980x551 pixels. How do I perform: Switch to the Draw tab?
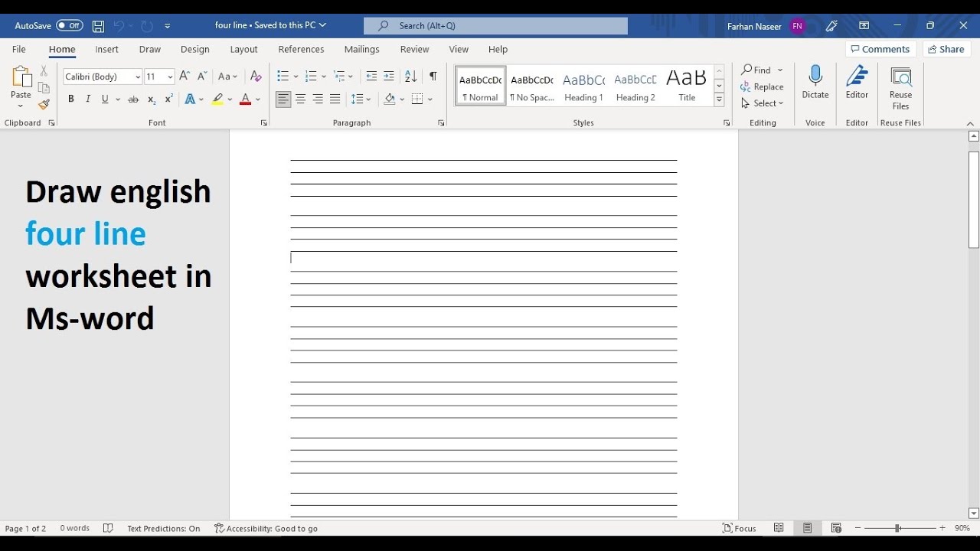coord(150,49)
